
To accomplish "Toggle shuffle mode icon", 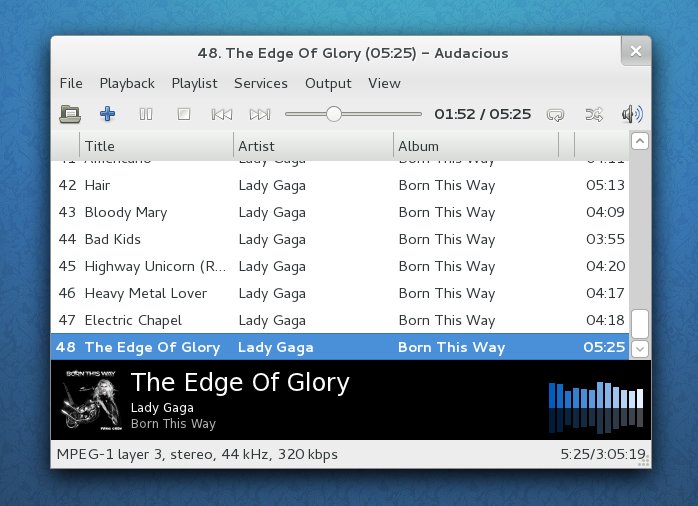I will click(594, 115).
